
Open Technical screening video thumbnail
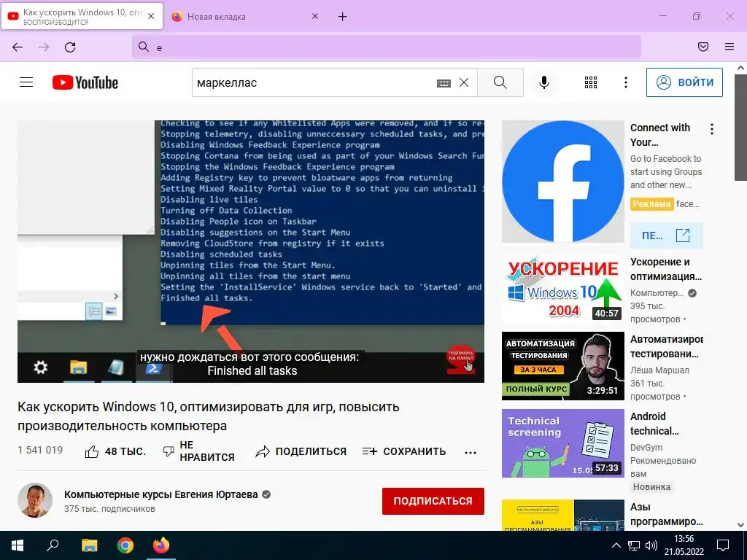click(562, 443)
